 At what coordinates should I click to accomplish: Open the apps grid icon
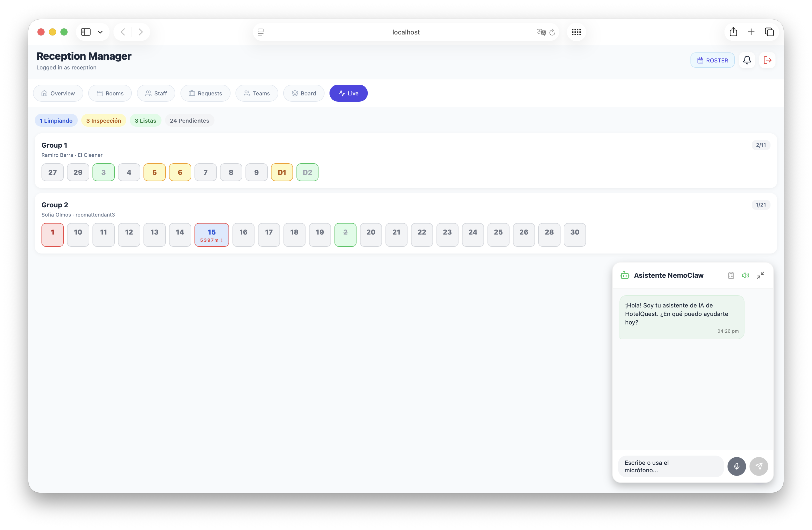(x=576, y=32)
